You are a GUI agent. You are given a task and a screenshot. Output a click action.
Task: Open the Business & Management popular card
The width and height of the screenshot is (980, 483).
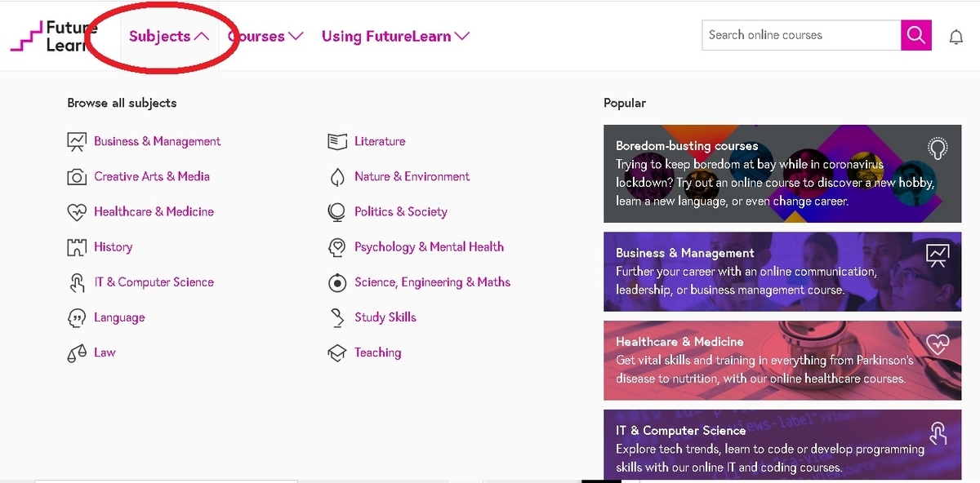[x=782, y=272]
